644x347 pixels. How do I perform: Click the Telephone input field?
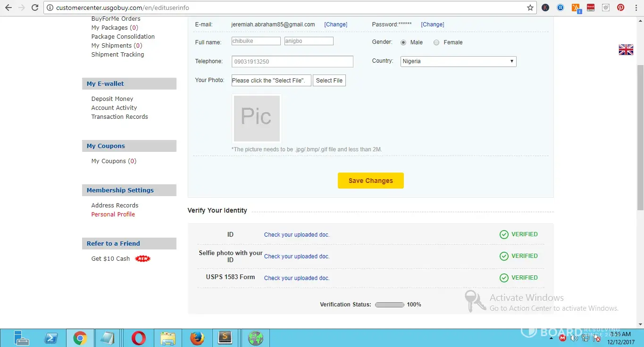[292, 62]
